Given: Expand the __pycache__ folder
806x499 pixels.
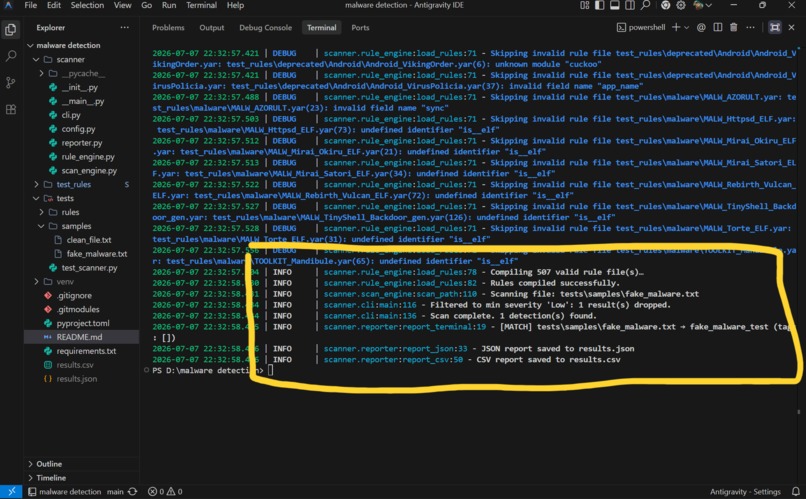Looking at the screenshot, I should coord(41,73).
